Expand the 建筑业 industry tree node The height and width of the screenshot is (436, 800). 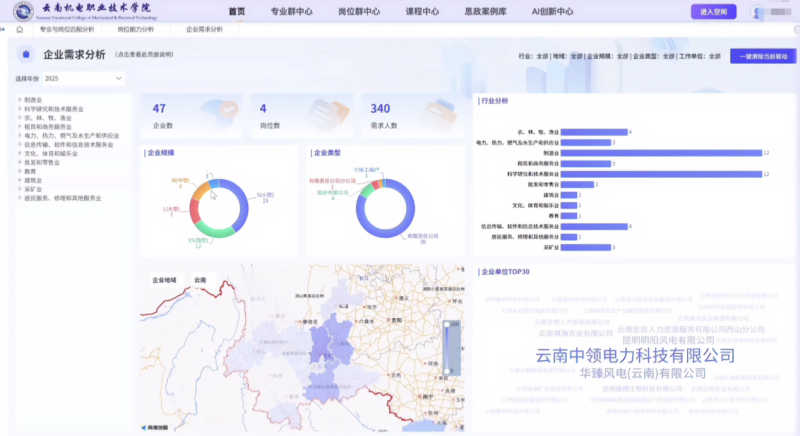coord(20,180)
